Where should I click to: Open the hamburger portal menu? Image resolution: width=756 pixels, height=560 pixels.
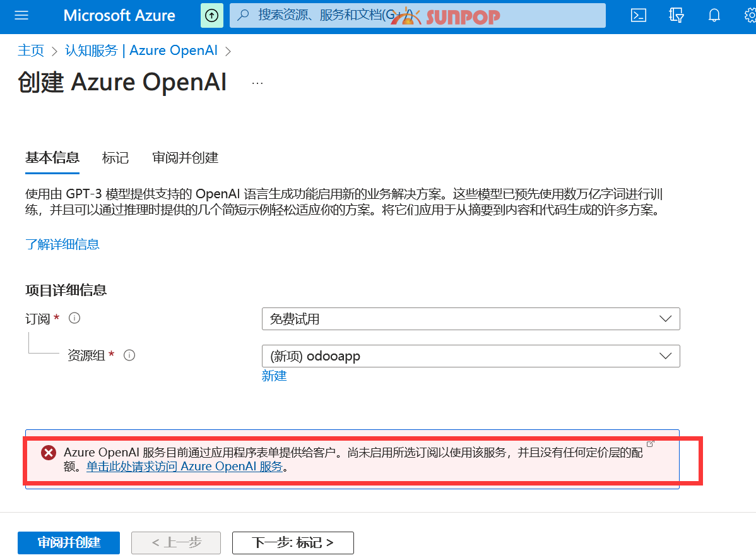point(21,16)
